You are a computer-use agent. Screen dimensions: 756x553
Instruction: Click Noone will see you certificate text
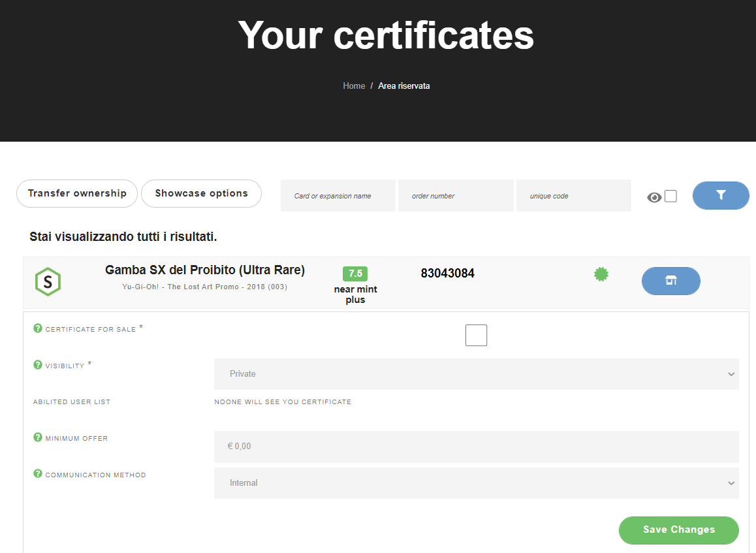coord(283,402)
